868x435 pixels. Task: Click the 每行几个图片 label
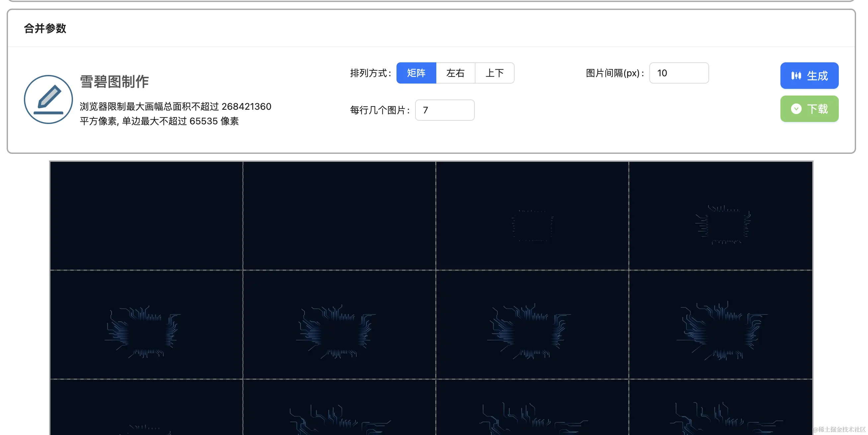380,110
